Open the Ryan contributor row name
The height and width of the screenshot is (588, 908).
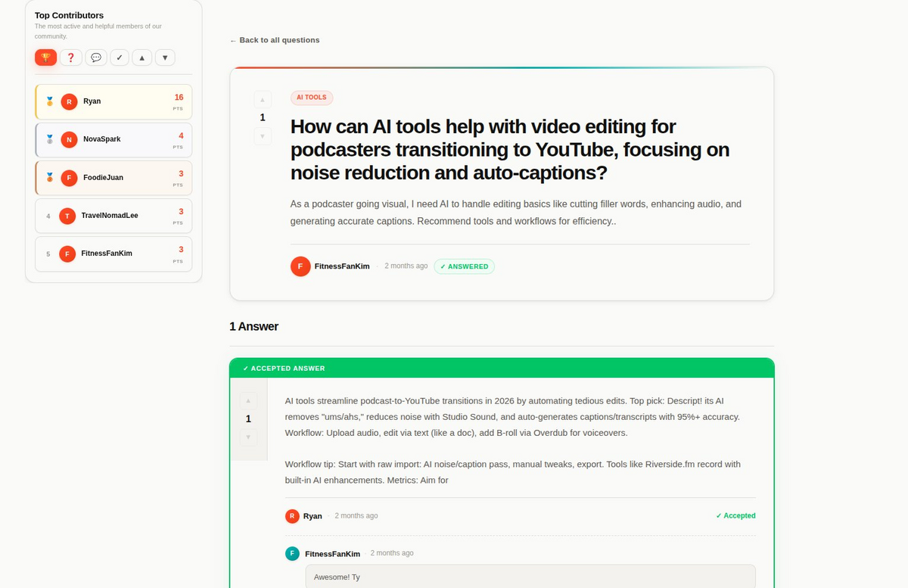click(x=92, y=101)
